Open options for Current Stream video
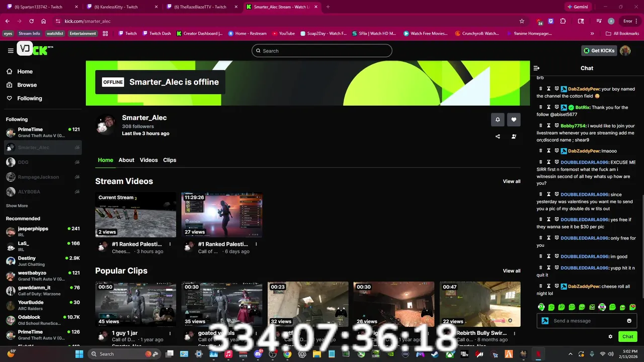Image resolution: width=644 pixels, height=362 pixels. tap(170, 244)
